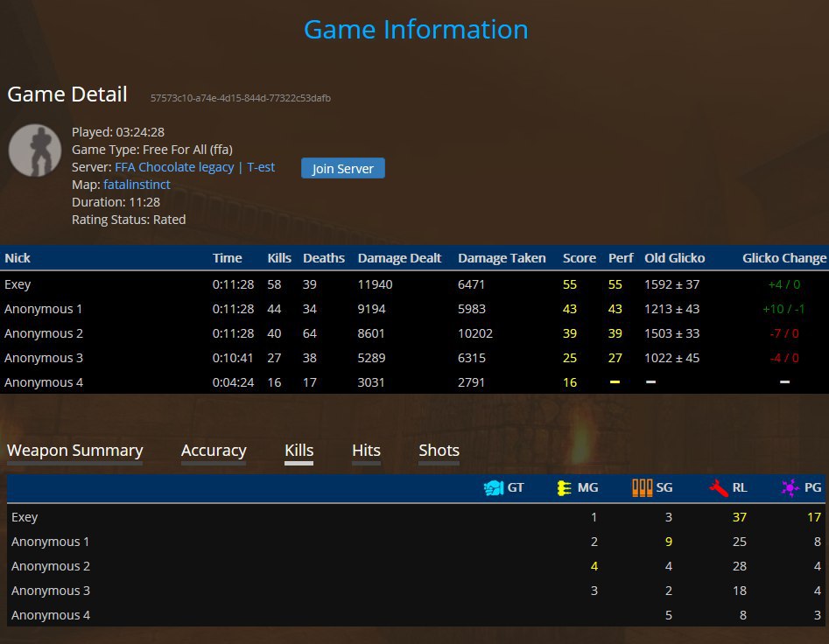Click Anonymous 4 in the weapon kills table
This screenshot has width=829, height=644.
pos(50,615)
